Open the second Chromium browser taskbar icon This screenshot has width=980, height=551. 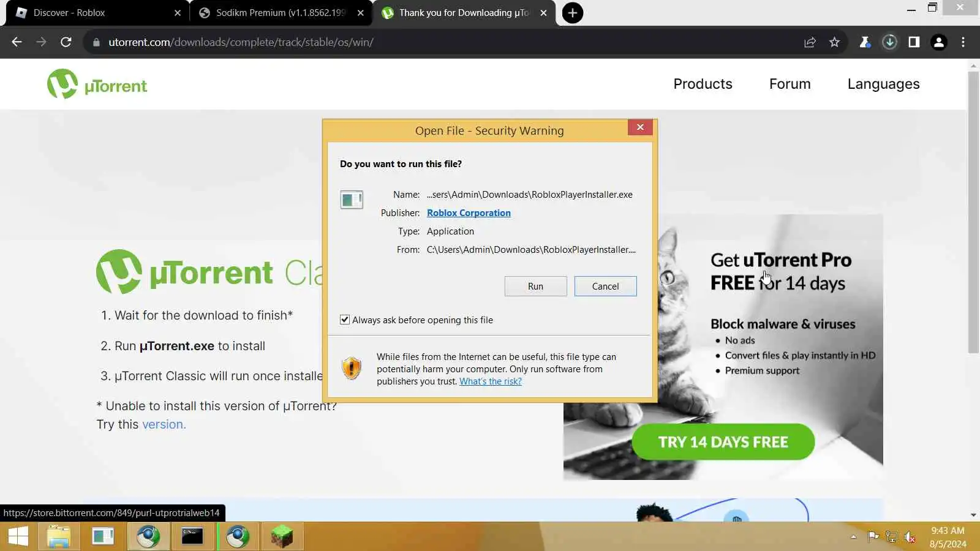coord(237,537)
